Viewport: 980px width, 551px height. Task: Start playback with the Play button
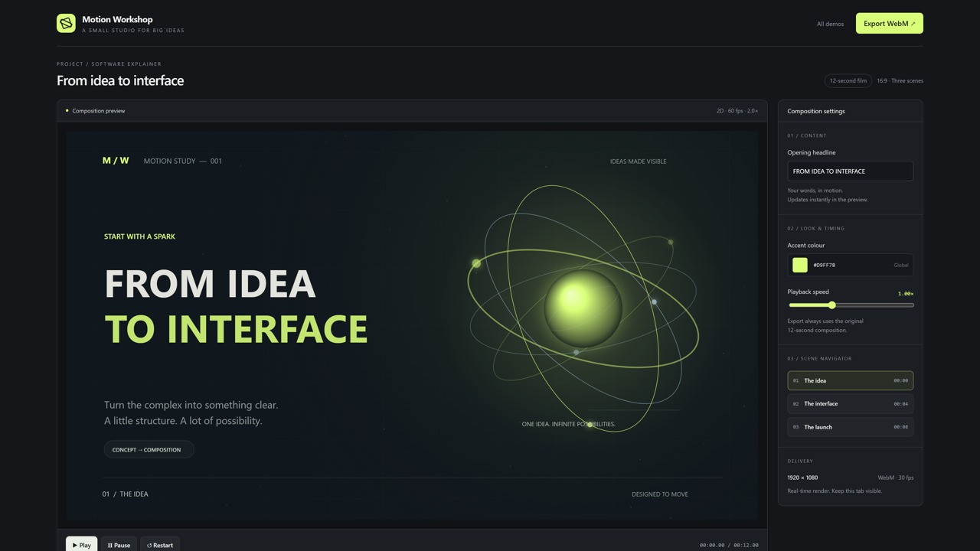(x=82, y=545)
